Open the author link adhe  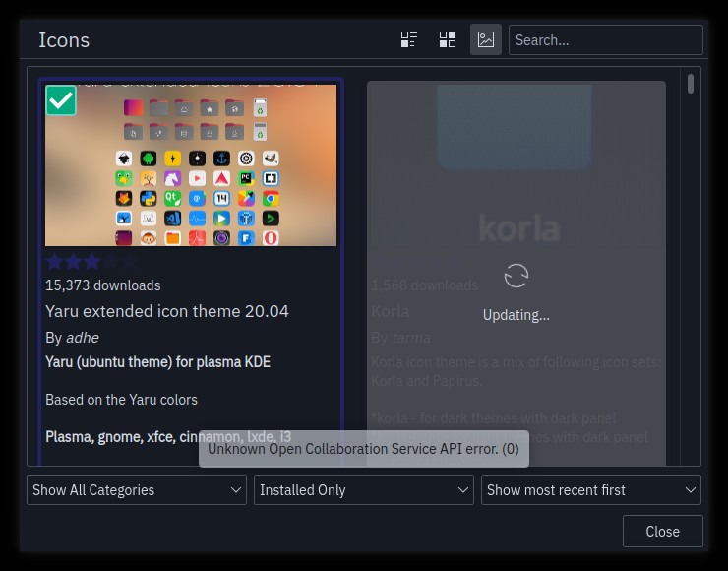(84, 338)
